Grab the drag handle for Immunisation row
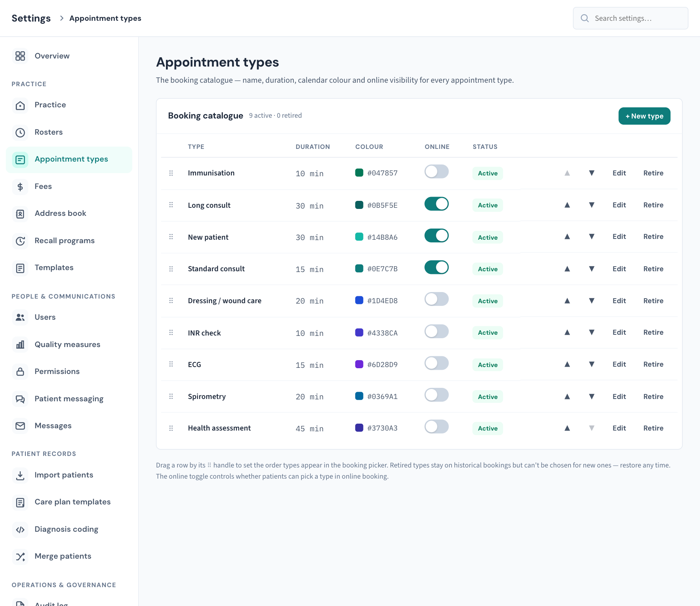Screen dimensions: 700x606 tap(171, 173)
